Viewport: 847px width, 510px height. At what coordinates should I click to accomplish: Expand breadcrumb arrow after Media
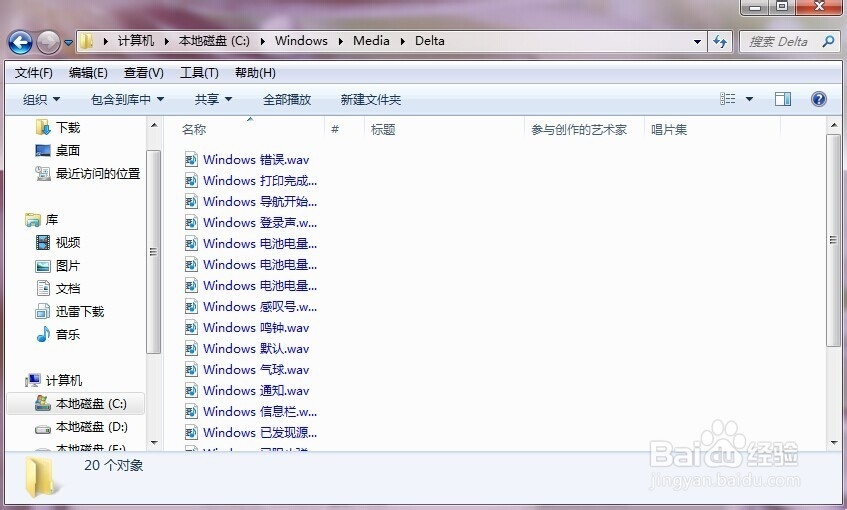[402, 42]
